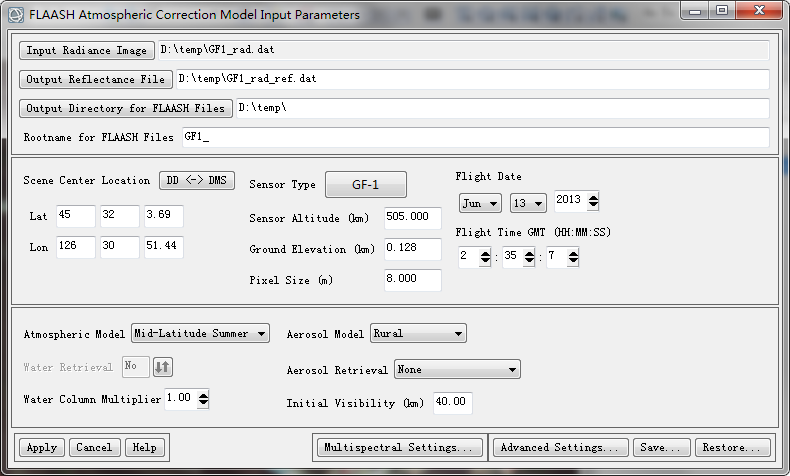Toggle the Water Retrieval arrows icon
Viewport: 790px width, 476px height.
pyautogui.click(x=162, y=367)
